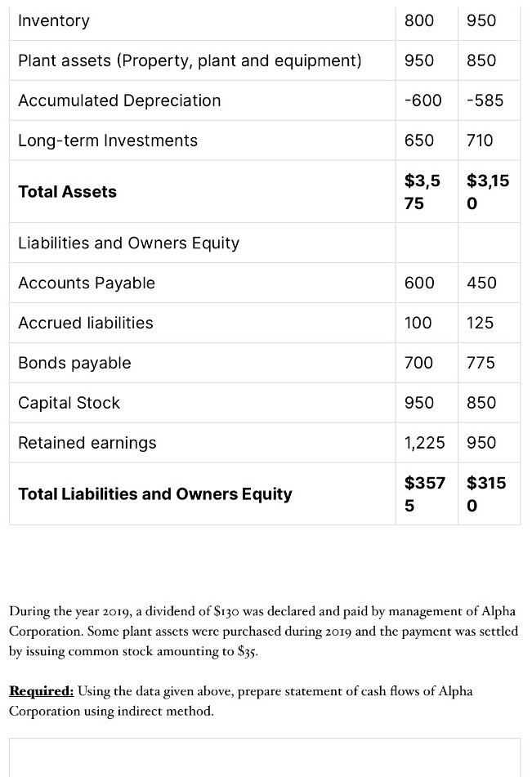Click the empty answer box at the bottom
The image size is (532, 777).
point(266,758)
